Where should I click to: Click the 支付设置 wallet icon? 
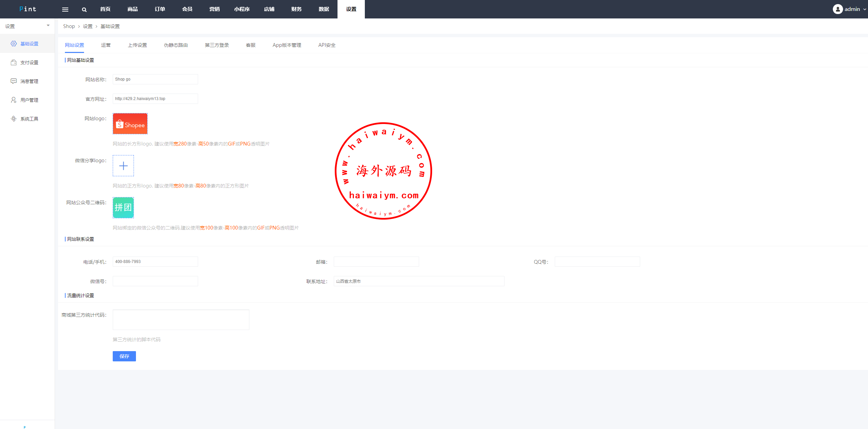[x=14, y=63]
